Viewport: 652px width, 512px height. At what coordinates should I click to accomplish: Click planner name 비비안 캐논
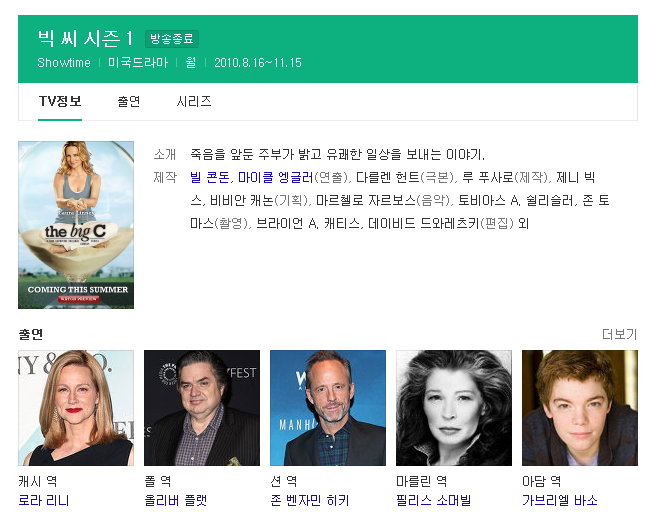241,200
